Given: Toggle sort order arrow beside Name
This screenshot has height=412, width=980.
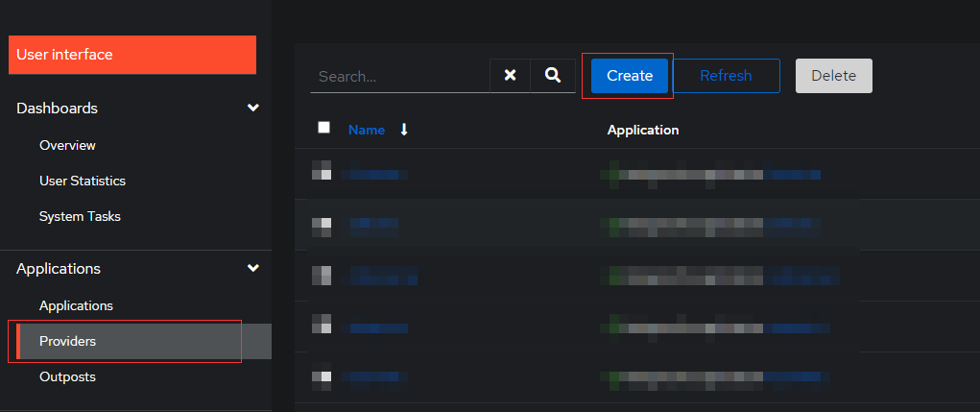Looking at the screenshot, I should (x=404, y=130).
